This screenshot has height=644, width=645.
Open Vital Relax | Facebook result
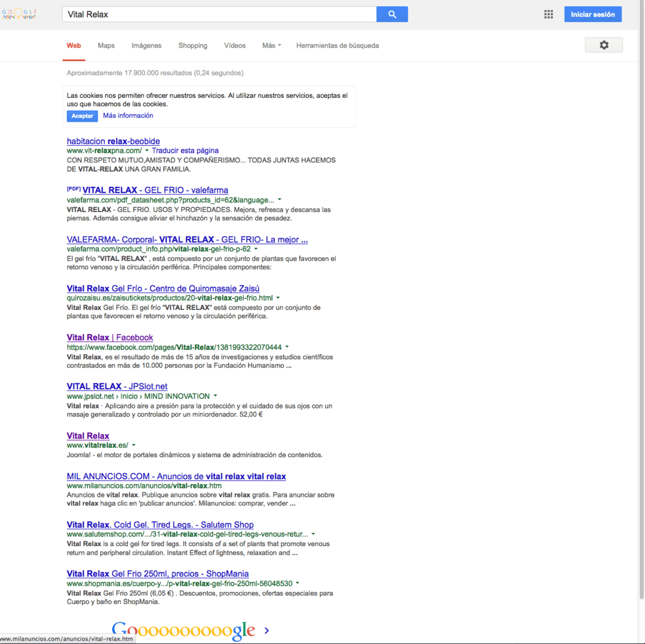click(x=110, y=338)
